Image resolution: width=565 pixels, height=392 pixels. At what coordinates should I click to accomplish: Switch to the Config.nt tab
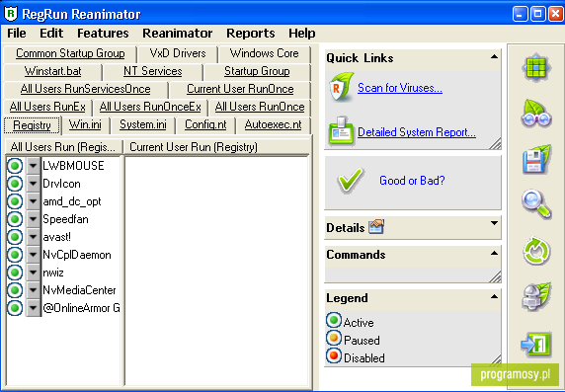[205, 124]
